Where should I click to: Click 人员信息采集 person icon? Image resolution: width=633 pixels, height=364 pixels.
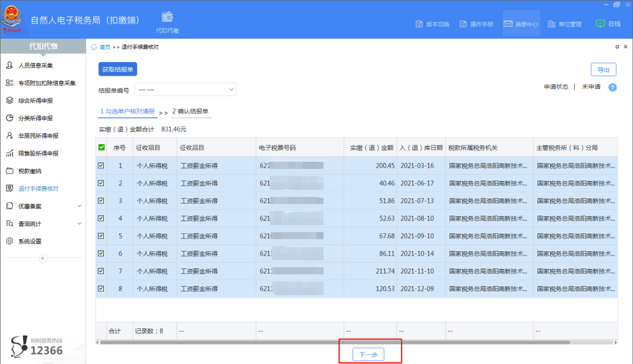10,65
